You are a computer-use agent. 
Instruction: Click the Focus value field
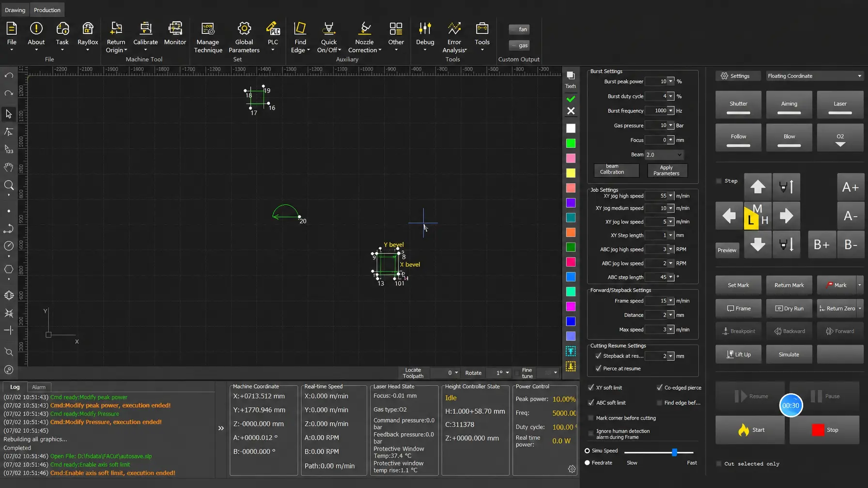(656, 140)
